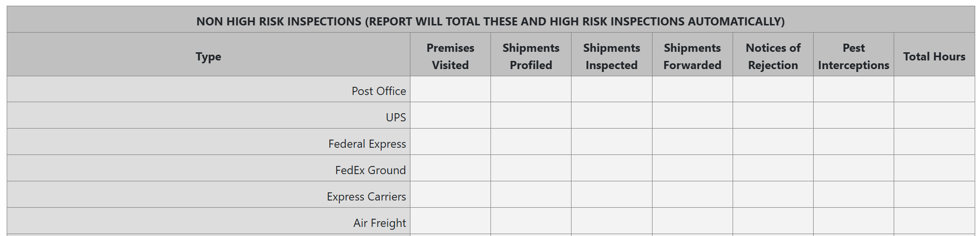This screenshot has width=980, height=236.
Task: Click FedEx Ground Premises Visited cell
Action: 450,168
